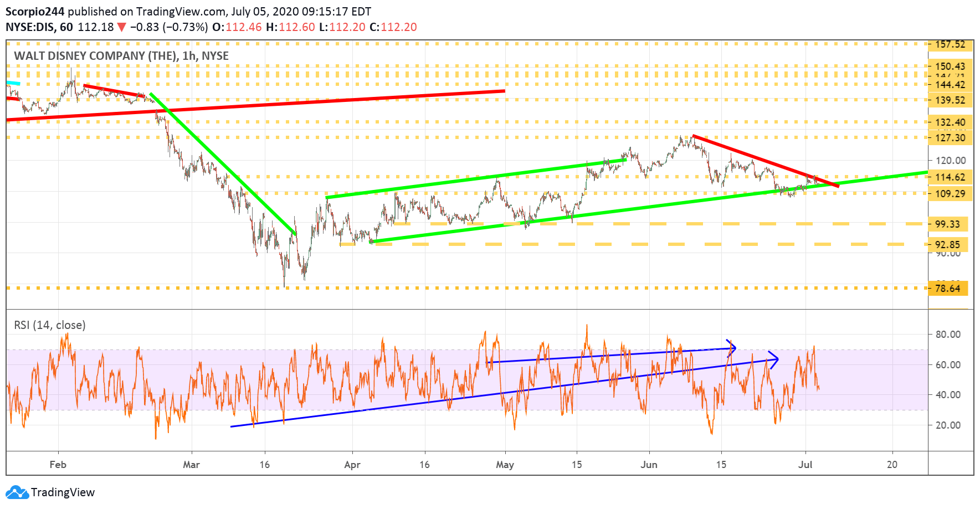Click the upper blue RSI trendline arrowhead
This screenshot has height=509, width=980.
pos(732,348)
